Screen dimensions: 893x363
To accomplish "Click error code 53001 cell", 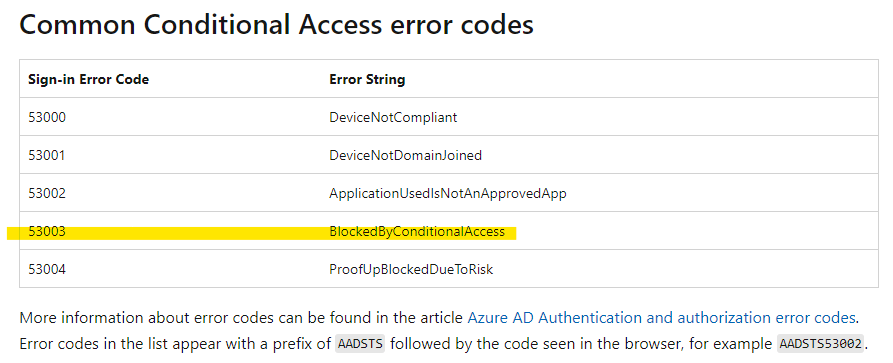I will pyautogui.click(x=47, y=155).
